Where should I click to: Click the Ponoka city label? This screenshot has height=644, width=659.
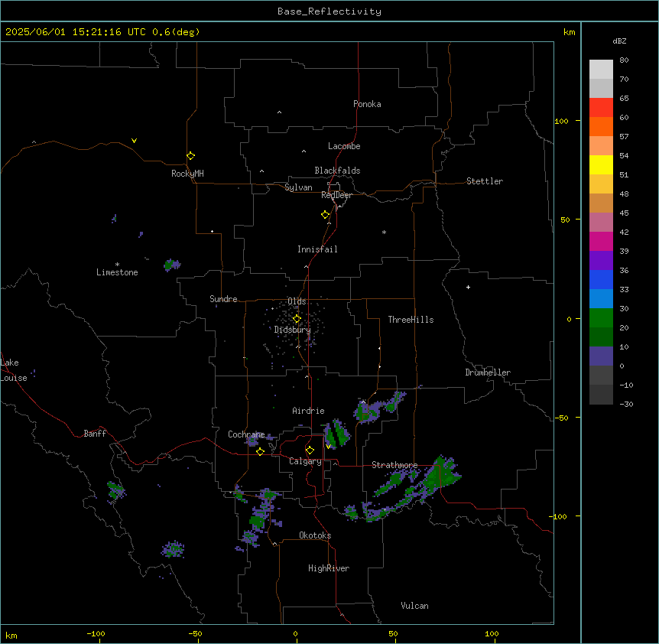click(367, 104)
